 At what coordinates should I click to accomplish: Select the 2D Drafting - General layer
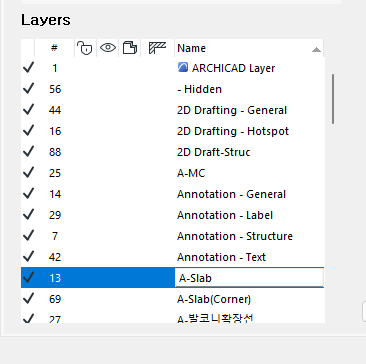[x=232, y=110]
